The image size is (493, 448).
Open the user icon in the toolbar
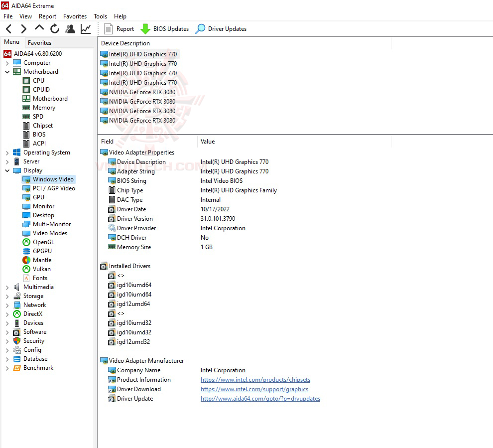click(x=70, y=29)
